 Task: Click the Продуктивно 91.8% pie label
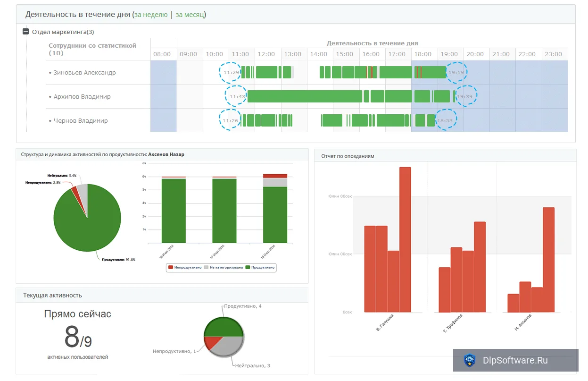point(119,259)
